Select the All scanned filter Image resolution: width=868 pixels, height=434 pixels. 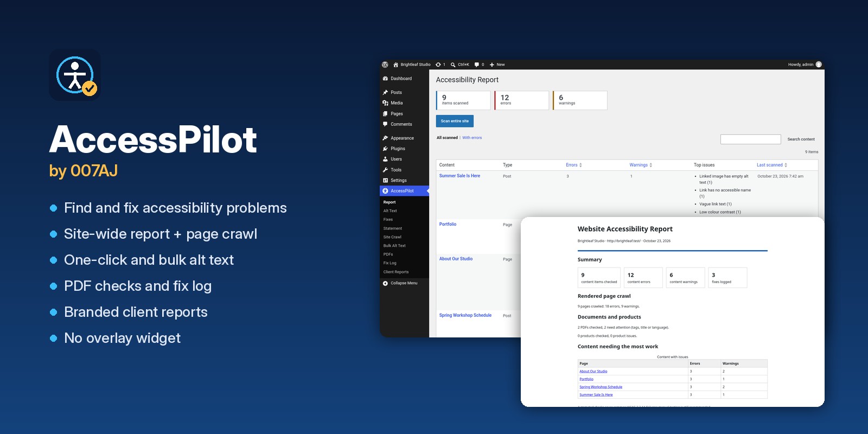point(447,138)
